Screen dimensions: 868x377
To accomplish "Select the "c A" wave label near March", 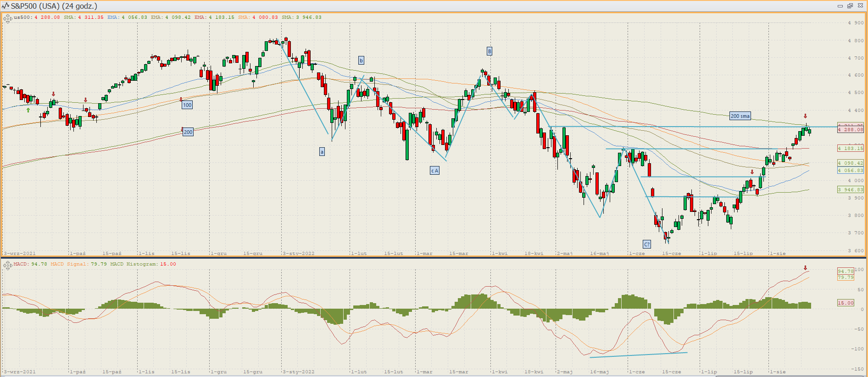I will [x=434, y=171].
